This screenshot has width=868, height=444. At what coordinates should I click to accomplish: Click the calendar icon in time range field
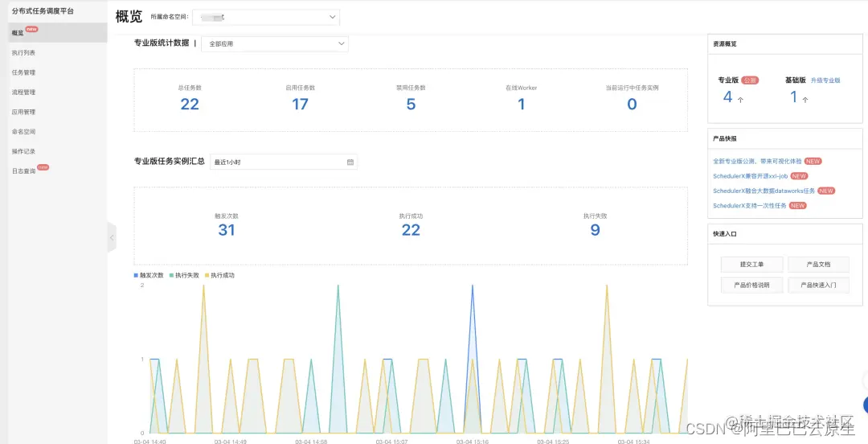tap(350, 162)
